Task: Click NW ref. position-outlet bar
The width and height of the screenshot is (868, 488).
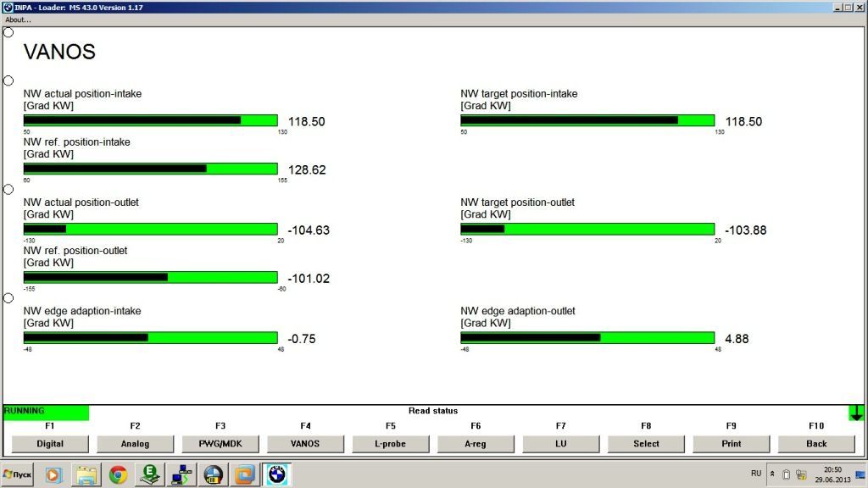Action: pos(151,277)
